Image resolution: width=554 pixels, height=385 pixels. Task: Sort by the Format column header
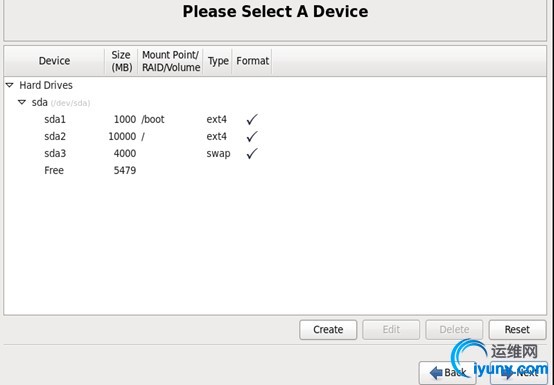tap(252, 61)
